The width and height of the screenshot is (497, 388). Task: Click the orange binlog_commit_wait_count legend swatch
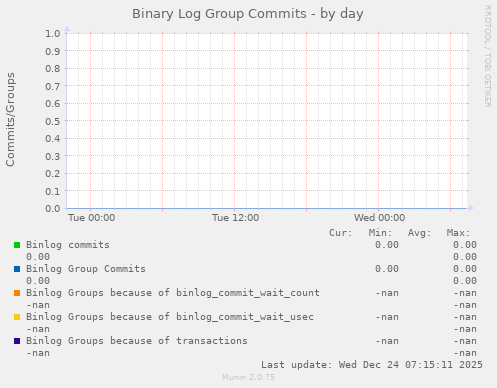click(x=17, y=293)
